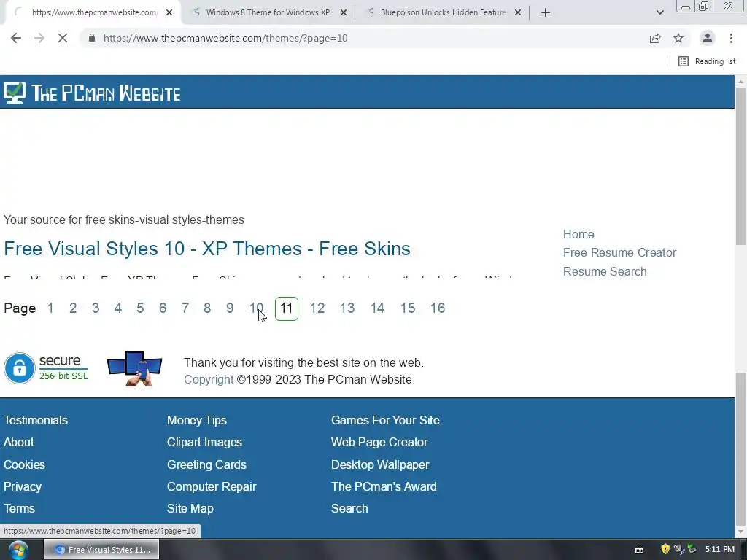
Task: Open Money Tips footer link
Action: coord(197,421)
